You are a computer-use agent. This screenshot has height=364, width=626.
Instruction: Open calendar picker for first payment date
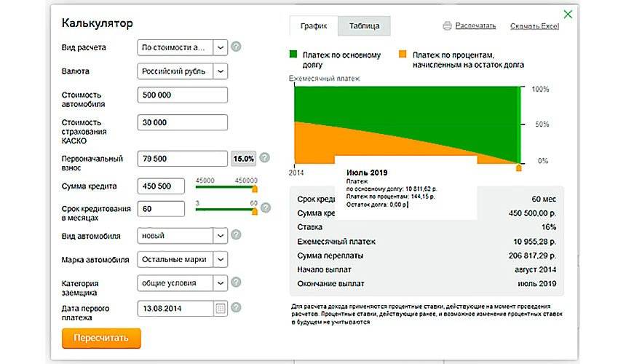point(221,308)
